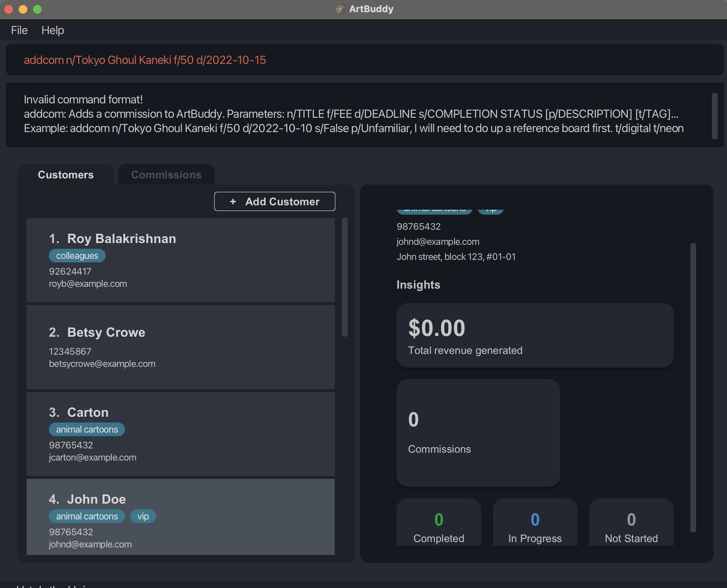Select the 'vip' tag on John Doe
727x588 pixels.
143,516
